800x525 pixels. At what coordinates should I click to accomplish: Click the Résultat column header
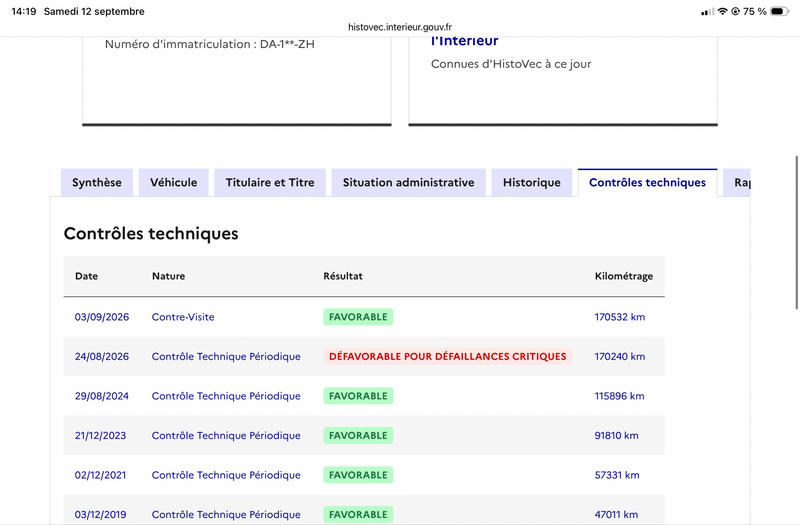pyautogui.click(x=343, y=276)
